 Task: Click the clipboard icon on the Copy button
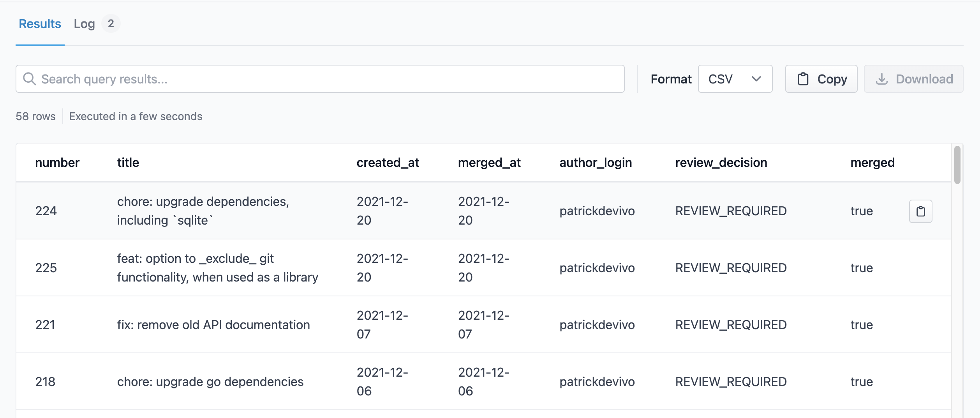(x=803, y=79)
